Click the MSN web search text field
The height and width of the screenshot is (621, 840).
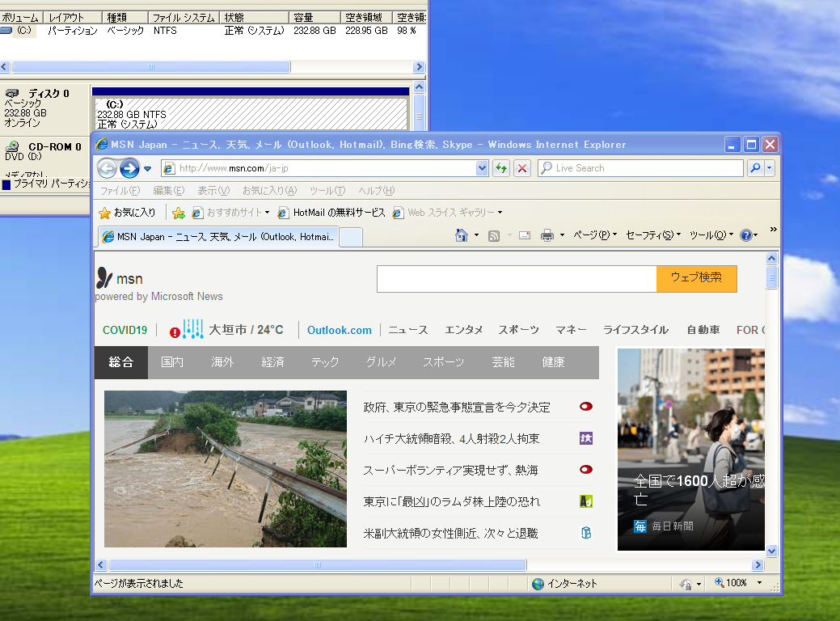coord(517,279)
